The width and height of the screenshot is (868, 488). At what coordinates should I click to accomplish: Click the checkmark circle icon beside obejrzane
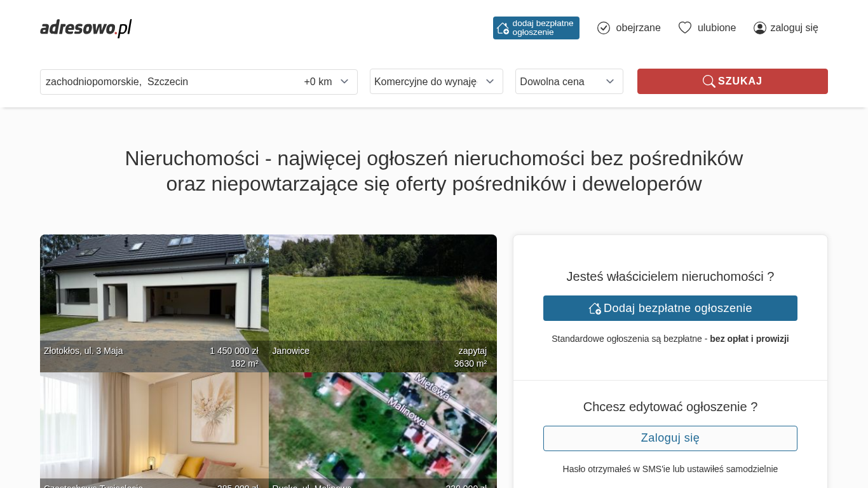pos(604,28)
